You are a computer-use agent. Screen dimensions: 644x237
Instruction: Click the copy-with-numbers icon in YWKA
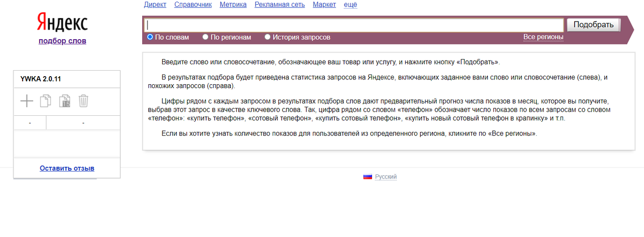[64, 100]
